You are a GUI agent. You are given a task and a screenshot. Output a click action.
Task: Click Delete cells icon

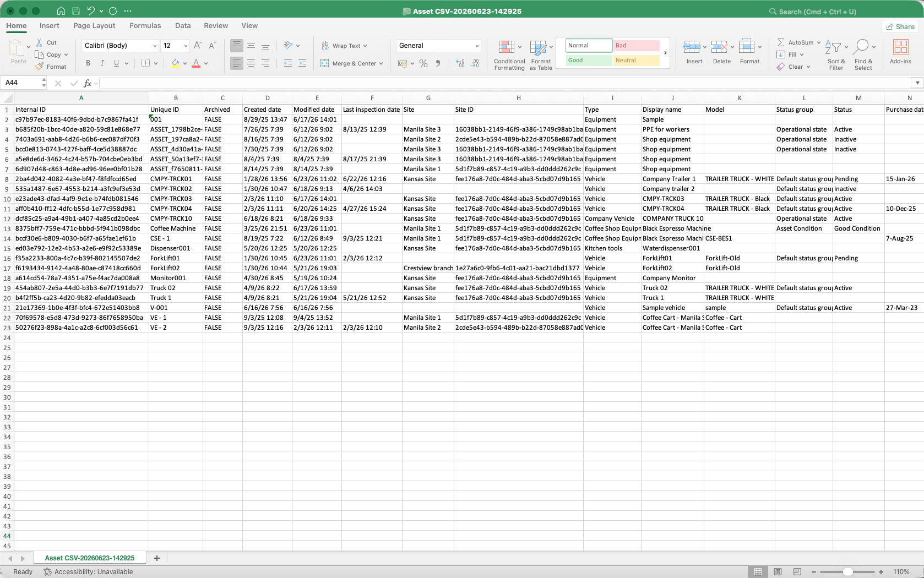point(719,46)
